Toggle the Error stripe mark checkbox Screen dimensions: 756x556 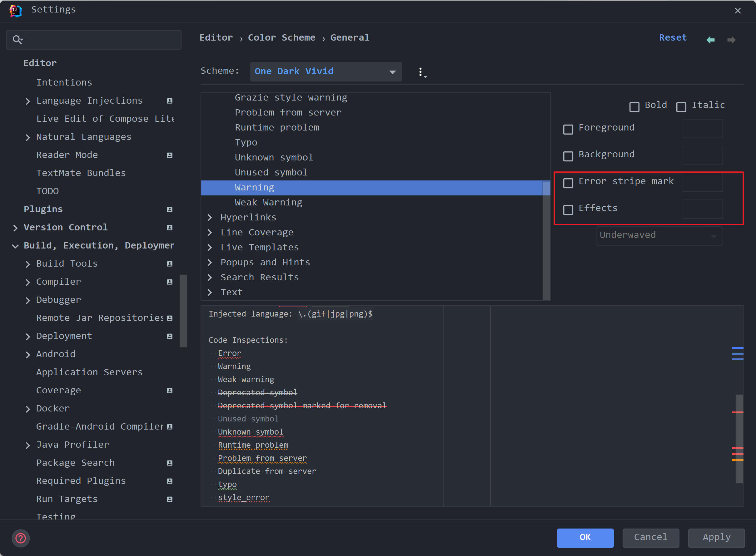568,183
